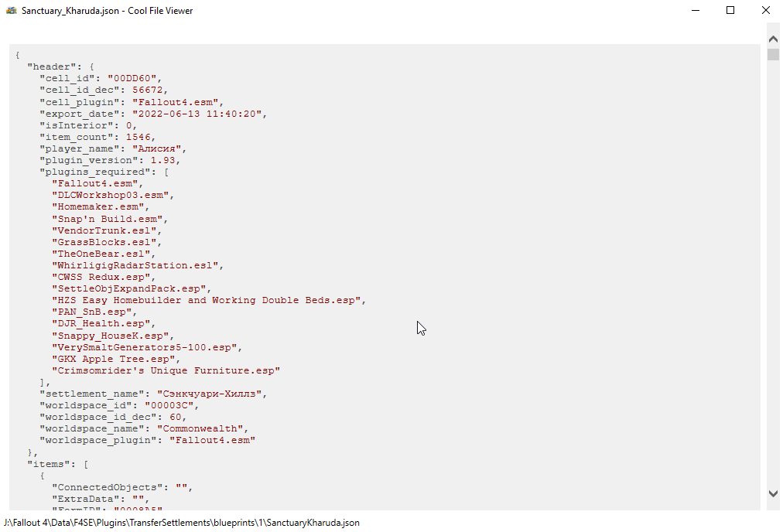The image size is (783, 532).
Task: Click the file path in status bar
Action: pos(182,523)
